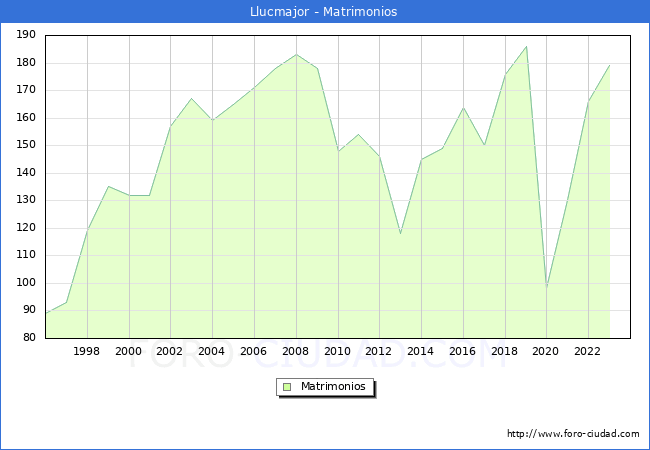
Task: Click the 190 y-axis label
Action: point(26,34)
